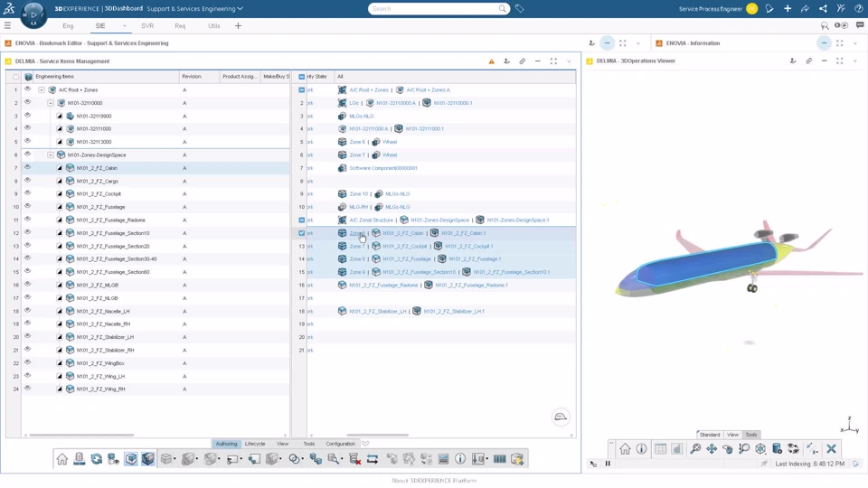The width and height of the screenshot is (868, 488).
Task: Toggle the row 11 checkbox in right pane
Action: click(x=302, y=220)
